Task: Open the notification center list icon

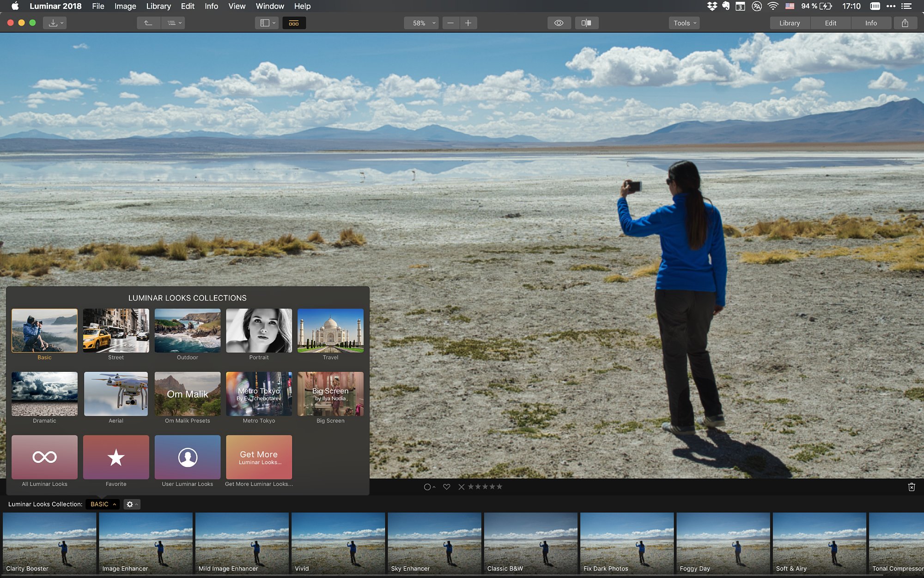Action: 906,6
